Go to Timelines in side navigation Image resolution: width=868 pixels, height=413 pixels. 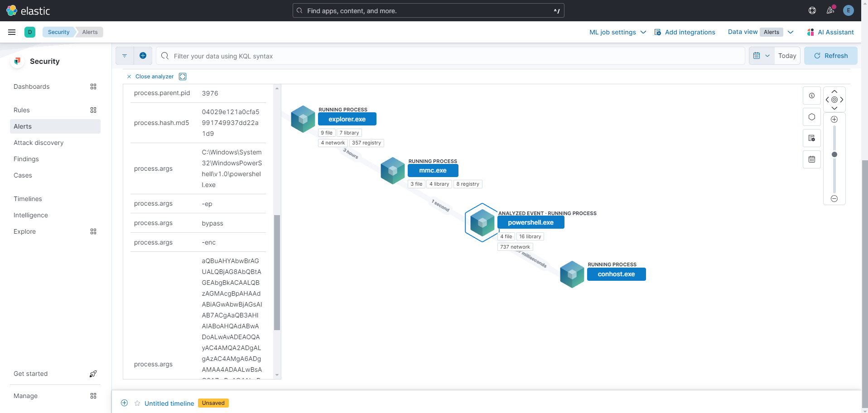coord(28,199)
